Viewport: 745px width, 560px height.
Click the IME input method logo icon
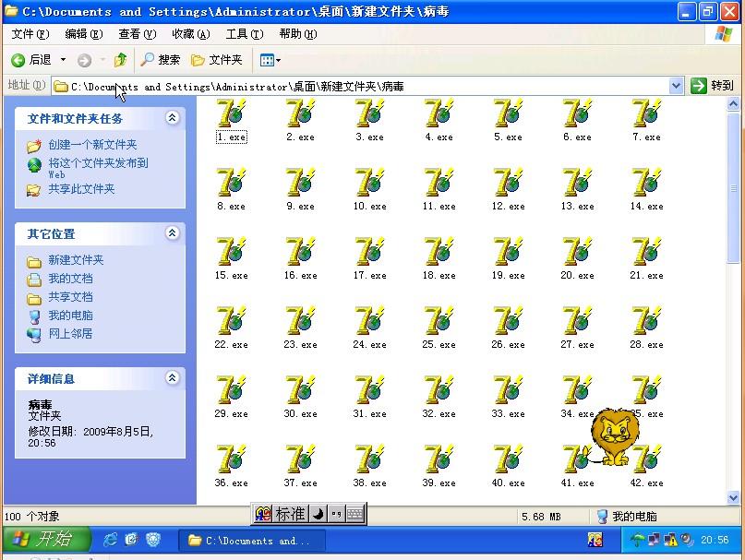click(x=263, y=514)
